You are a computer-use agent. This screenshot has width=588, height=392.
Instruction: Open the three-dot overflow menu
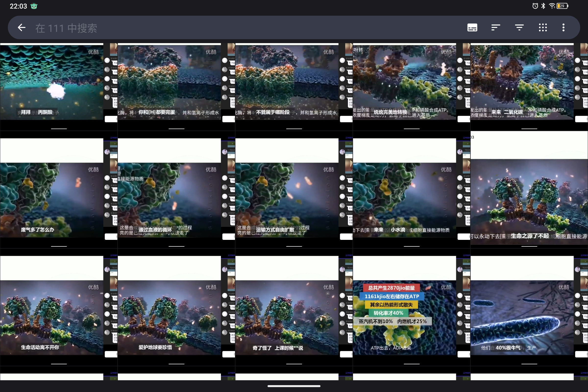[x=563, y=27]
